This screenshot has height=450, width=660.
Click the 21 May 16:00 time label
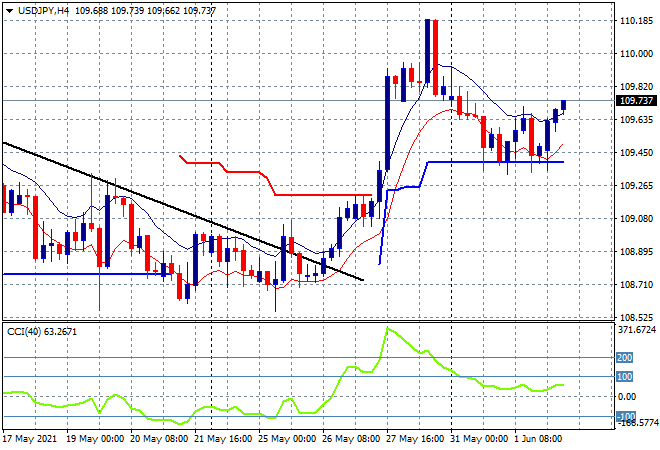point(223,439)
